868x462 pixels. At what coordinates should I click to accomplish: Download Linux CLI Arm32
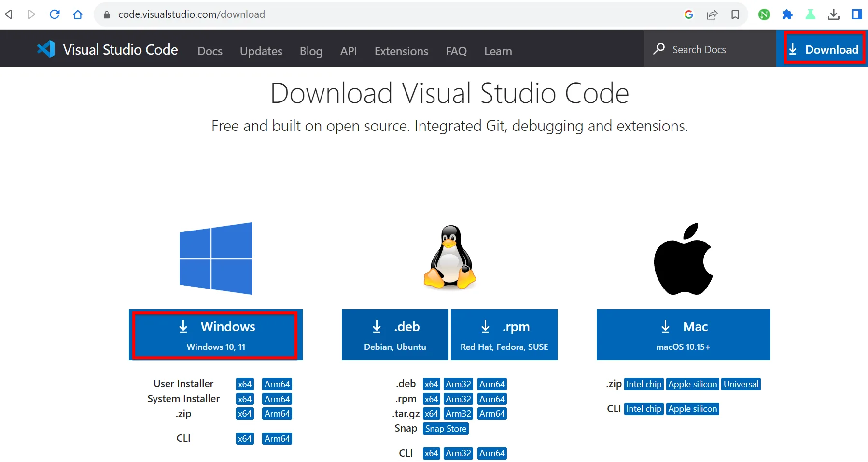459,453
